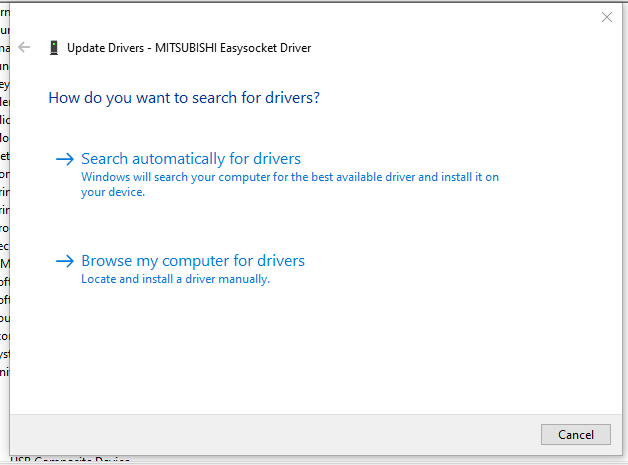The width and height of the screenshot is (628, 465).
Task: Click the arrow icon next to Search automatically
Action: click(x=65, y=159)
